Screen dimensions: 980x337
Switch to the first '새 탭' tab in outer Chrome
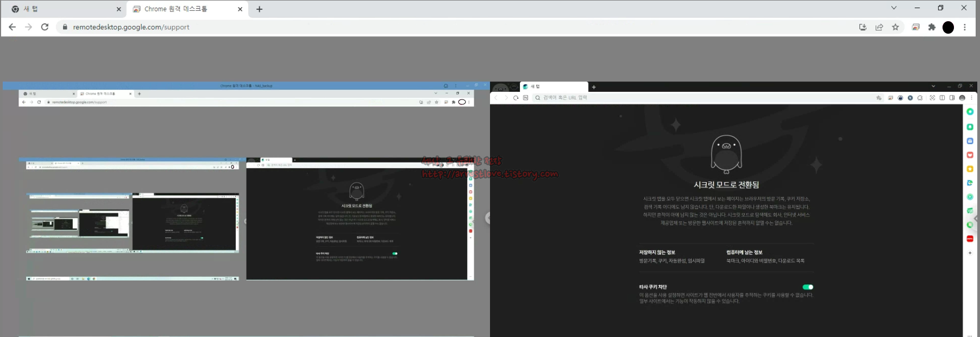click(x=65, y=9)
